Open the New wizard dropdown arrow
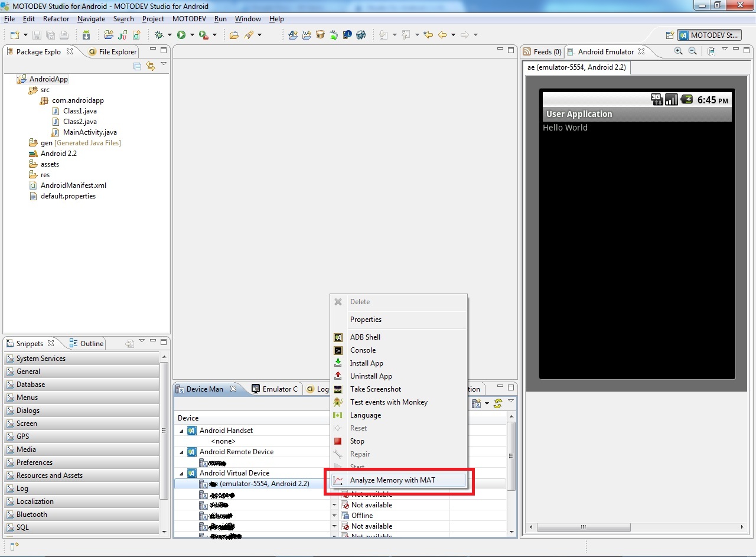Viewport: 756px width, 557px height. click(x=25, y=35)
